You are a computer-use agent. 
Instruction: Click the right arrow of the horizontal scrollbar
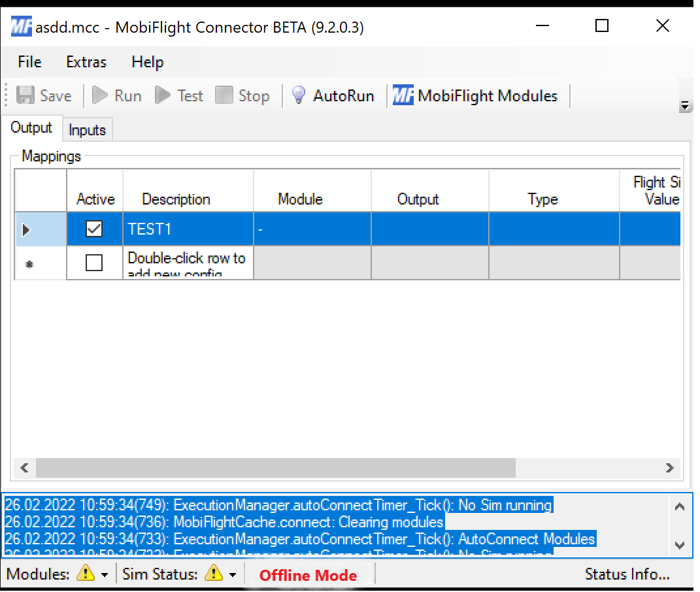point(668,468)
